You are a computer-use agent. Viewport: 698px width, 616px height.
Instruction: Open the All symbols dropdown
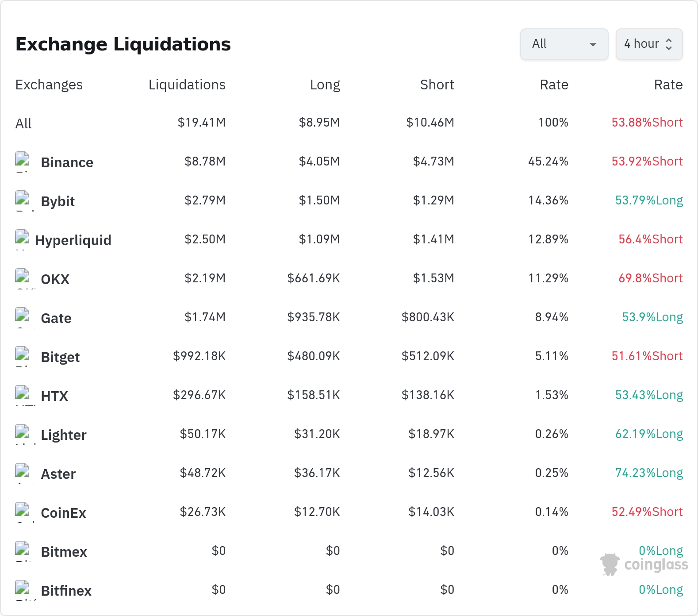(564, 44)
